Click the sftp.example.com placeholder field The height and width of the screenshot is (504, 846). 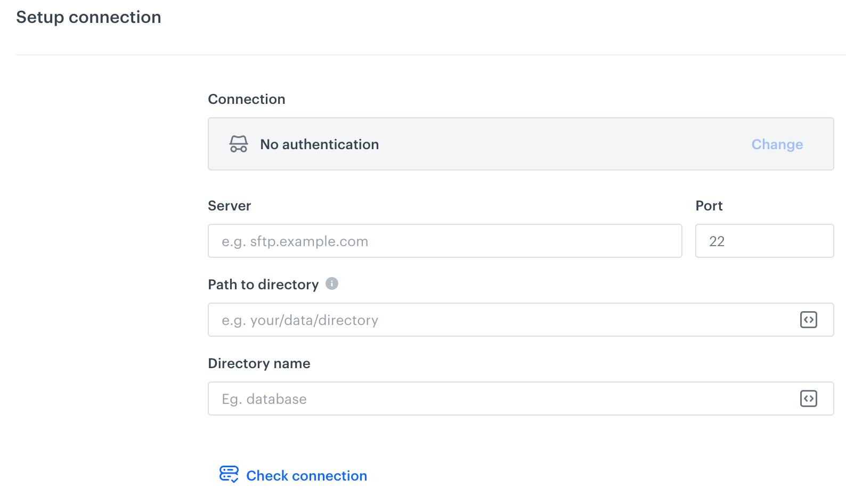click(445, 241)
